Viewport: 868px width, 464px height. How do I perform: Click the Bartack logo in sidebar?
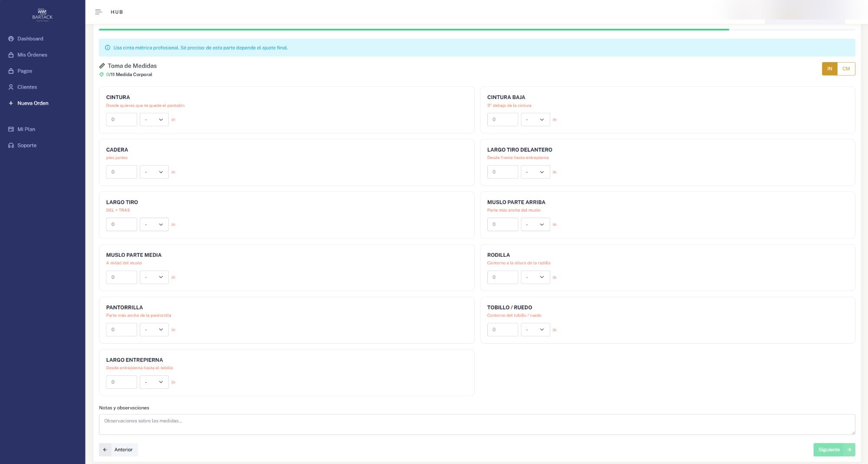point(42,14)
